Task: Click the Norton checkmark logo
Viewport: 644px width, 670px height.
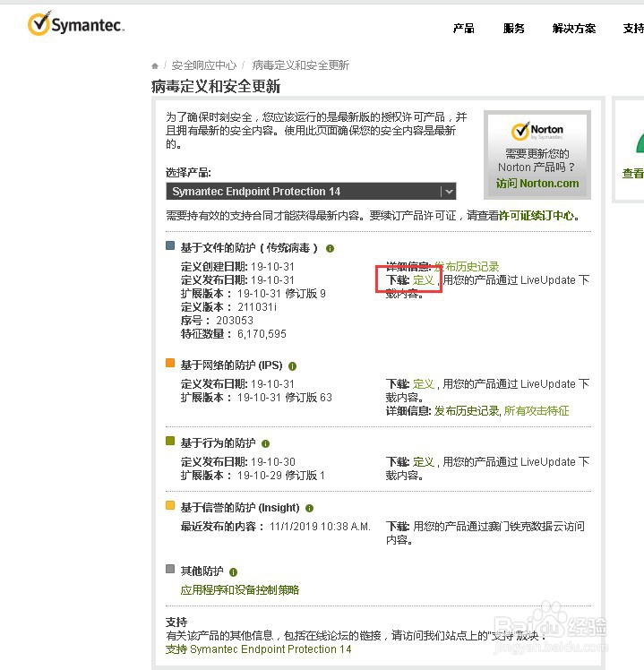Action: click(x=520, y=130)
